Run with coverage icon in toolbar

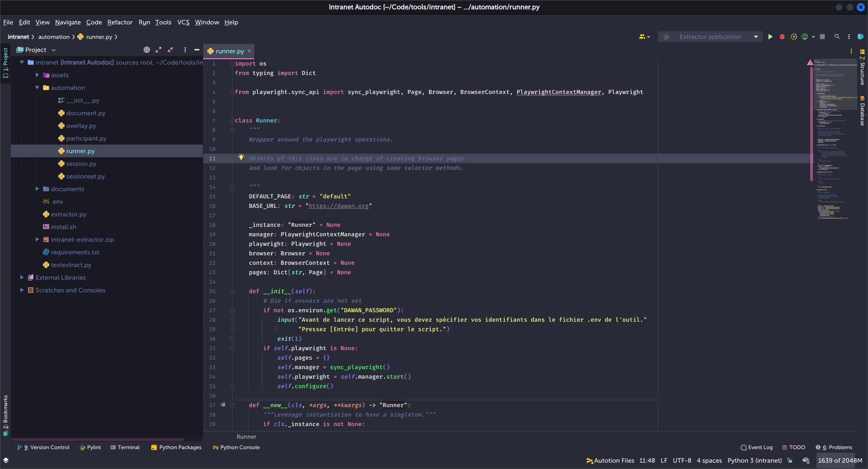793,37
